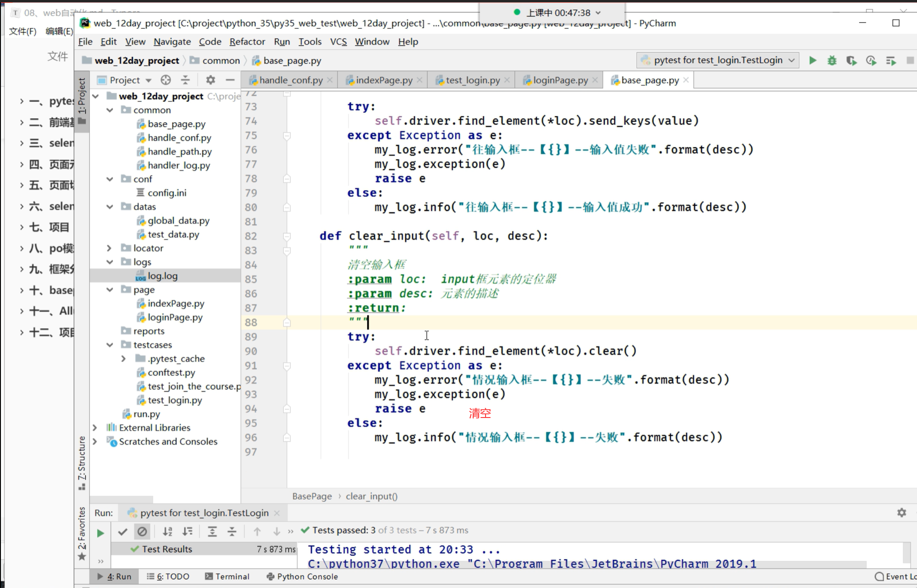Switch to loginPage.py editor tab
The width and height of the screenshot is (917, 588).
[560, 80]
